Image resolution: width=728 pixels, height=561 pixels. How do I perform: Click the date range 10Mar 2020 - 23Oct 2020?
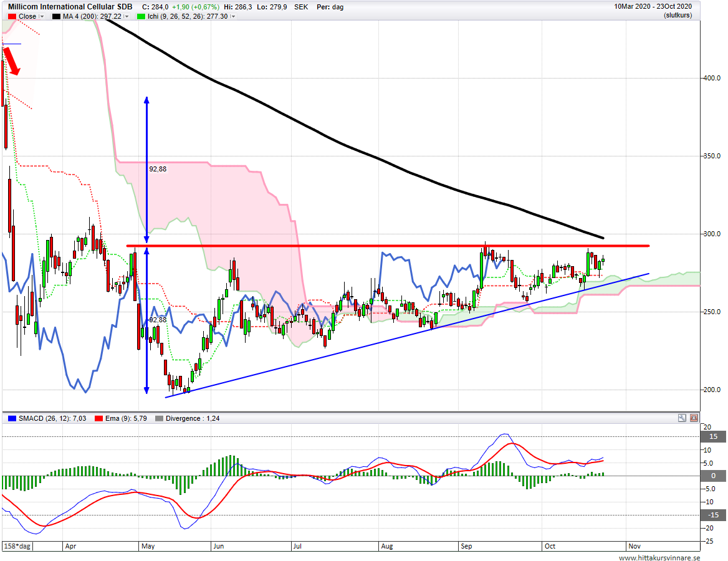click(653, 6)
